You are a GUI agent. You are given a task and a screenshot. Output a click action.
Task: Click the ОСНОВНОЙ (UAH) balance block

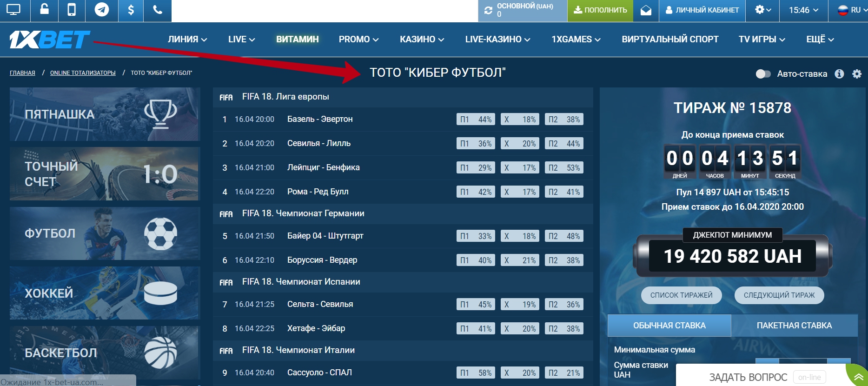coord(523,10)
